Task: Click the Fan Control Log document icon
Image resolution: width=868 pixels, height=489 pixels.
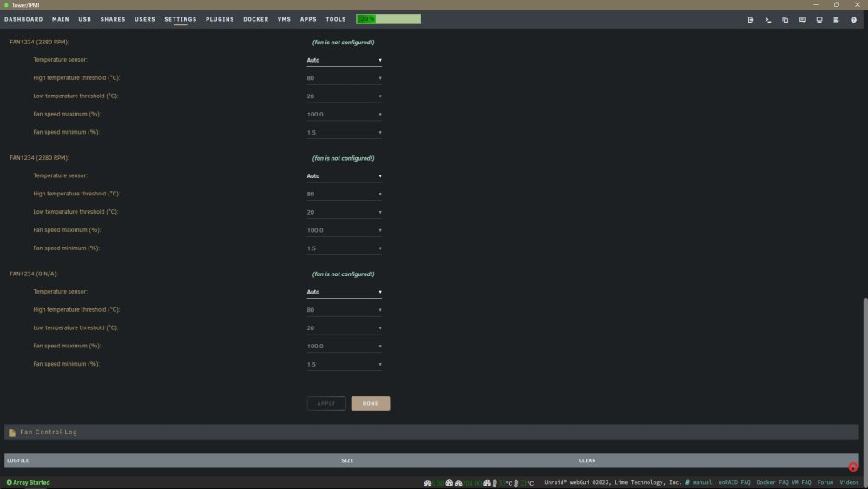Action: pos(11,433)
